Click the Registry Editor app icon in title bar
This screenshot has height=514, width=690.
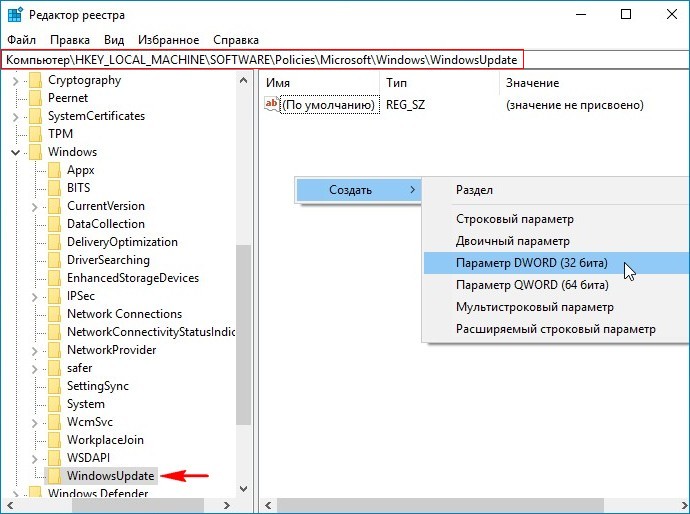(15, 15)
